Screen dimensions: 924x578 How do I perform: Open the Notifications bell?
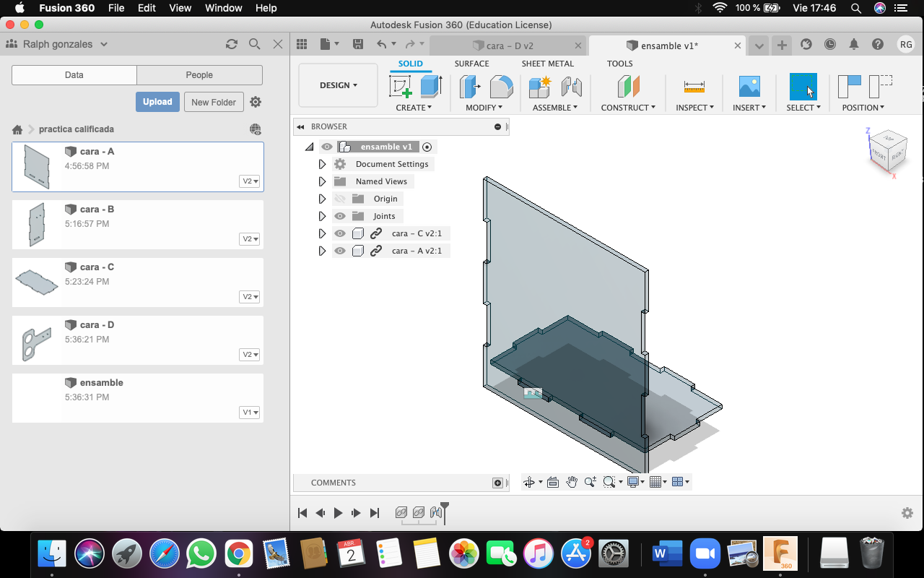pyautogui.click(x=854, y=44)
